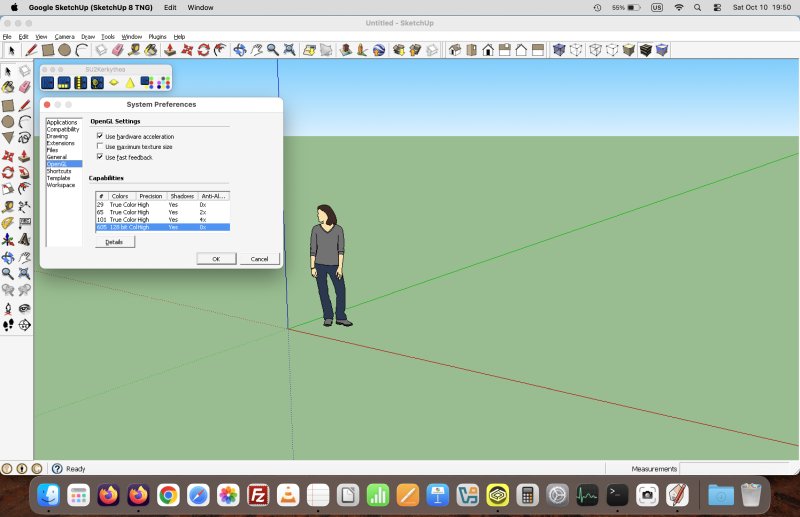This screenshot has height=517, width=800.
Task: Click the Colors column header
Action: click(x=121, y=196)
